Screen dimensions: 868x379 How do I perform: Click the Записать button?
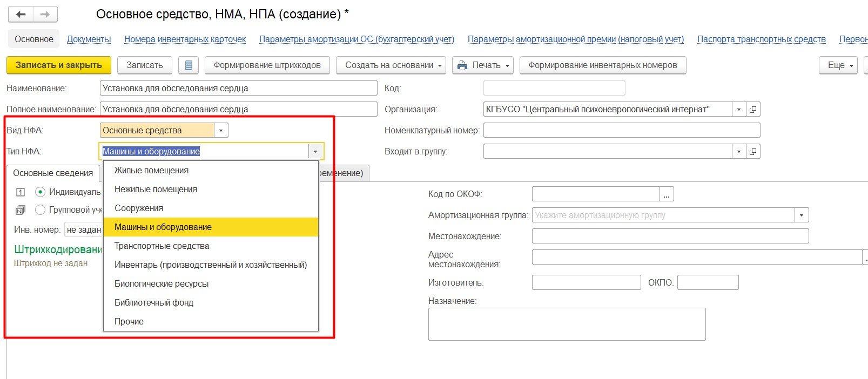tap(145, 65)
